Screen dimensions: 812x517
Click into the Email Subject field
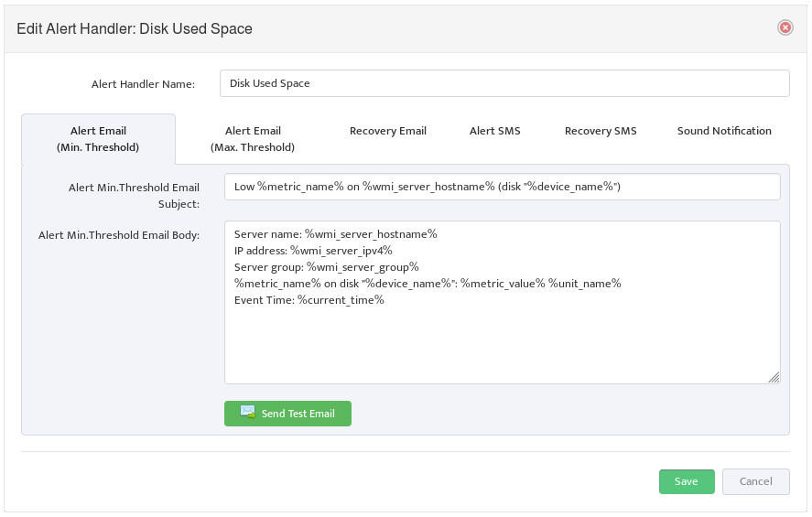(502, 187)
